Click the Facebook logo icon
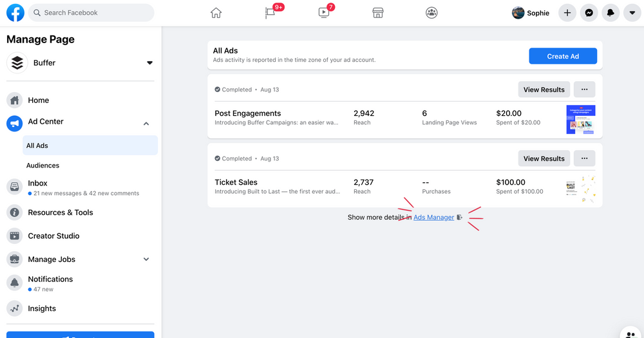Image resolution: width=644 pixels, height=338 pixels. 15,13
